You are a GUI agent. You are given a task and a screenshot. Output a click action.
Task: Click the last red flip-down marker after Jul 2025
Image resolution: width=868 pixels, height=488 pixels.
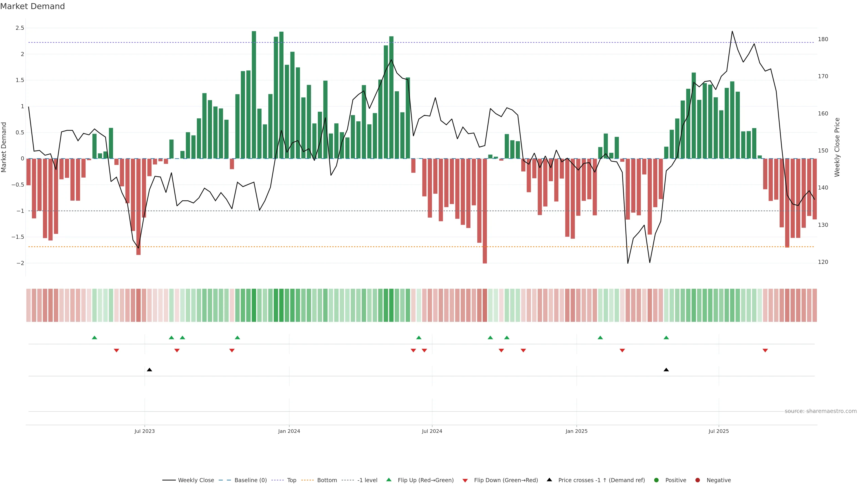[x=765, y=351]
